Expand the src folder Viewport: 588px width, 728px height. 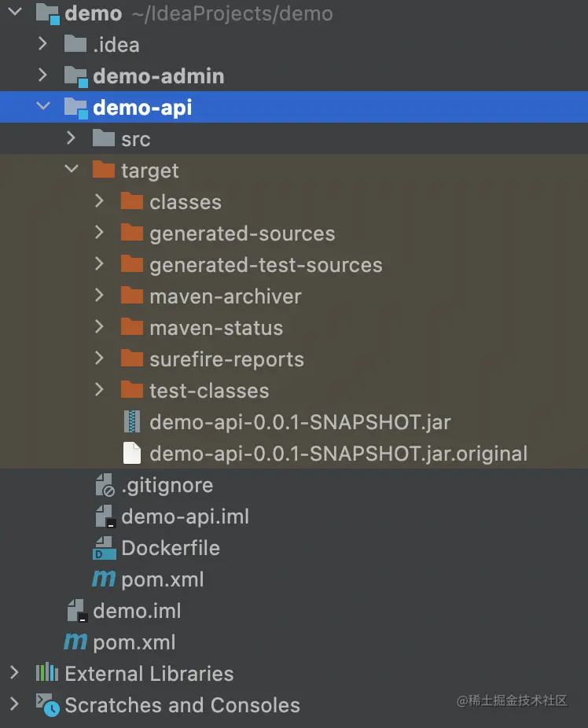(71, 139)
